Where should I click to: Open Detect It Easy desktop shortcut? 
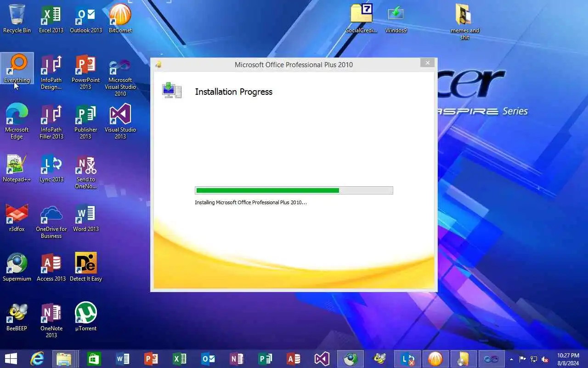click(86, 267)
